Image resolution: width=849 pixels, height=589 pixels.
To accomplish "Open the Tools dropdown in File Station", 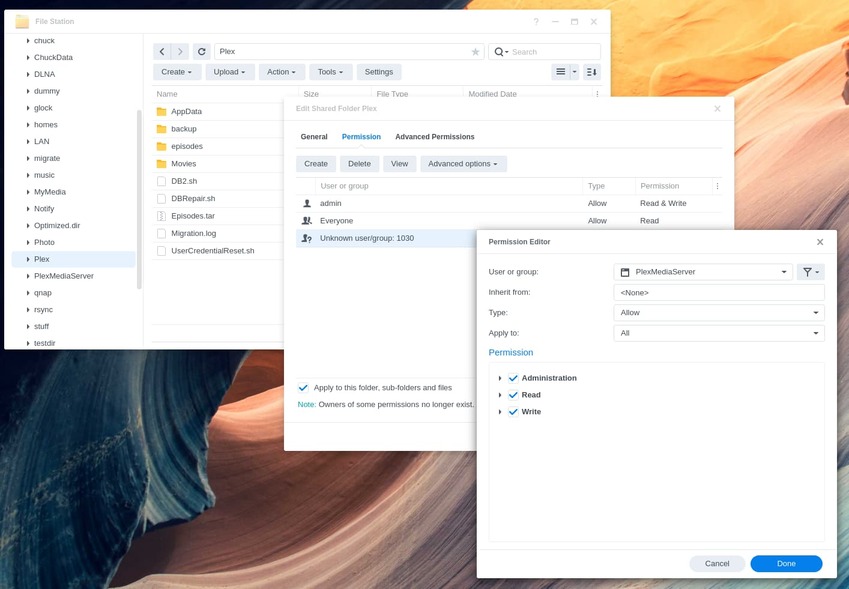I will pyautogui.click(x=330, y=72).
